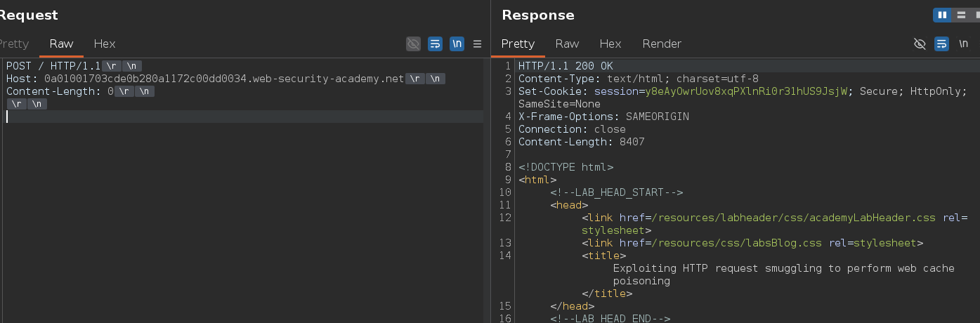This screenshot has height=323, width=980.
Task: Select the Raw tab in Request panel
Action: pyautogui.click(x=61, y=44)
